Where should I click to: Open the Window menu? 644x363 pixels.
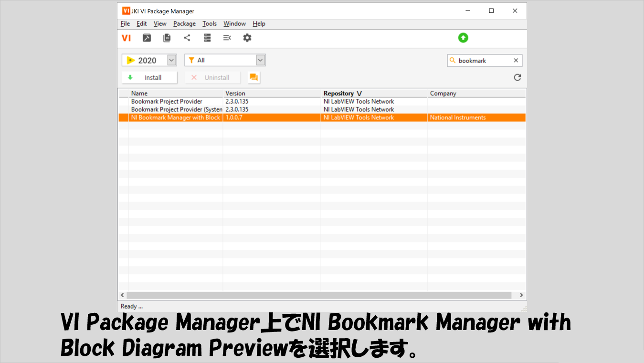[x=234, y=24]
